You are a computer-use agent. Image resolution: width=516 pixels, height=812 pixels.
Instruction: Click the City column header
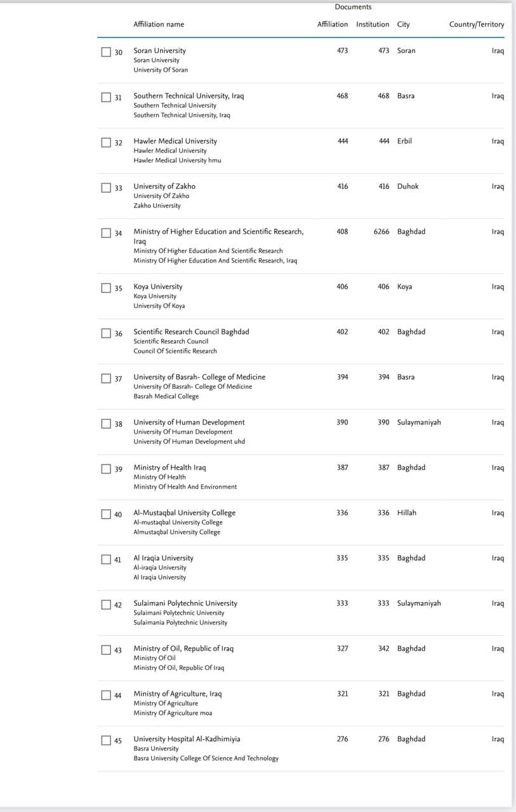pos(404,24)
